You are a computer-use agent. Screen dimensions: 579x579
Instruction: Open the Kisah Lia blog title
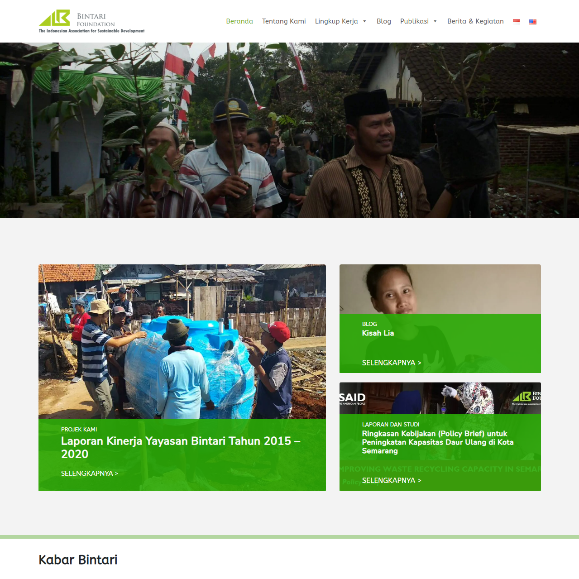coord(378,333)
